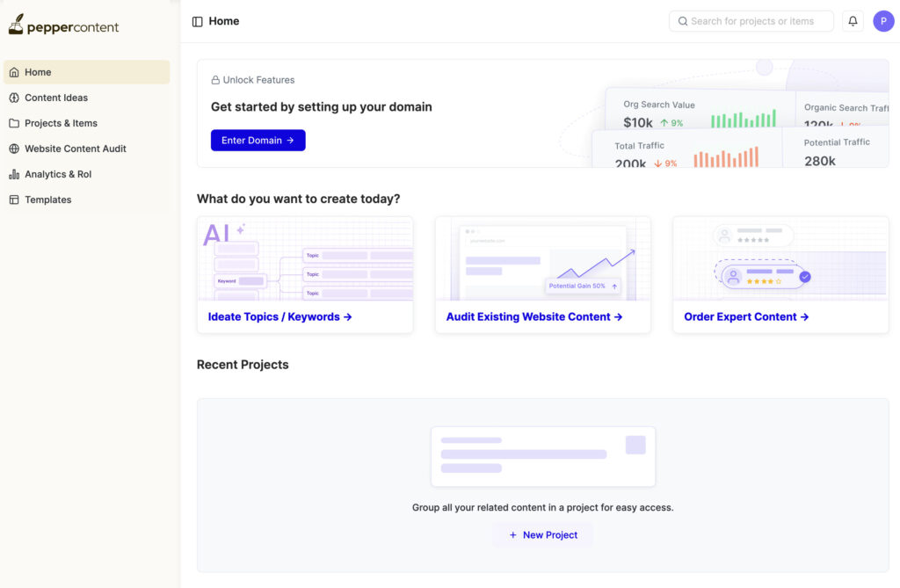This screenshot has width=900, height=588.
Task: Select Home in the navigation menu
Action: [x=37, y=72]
